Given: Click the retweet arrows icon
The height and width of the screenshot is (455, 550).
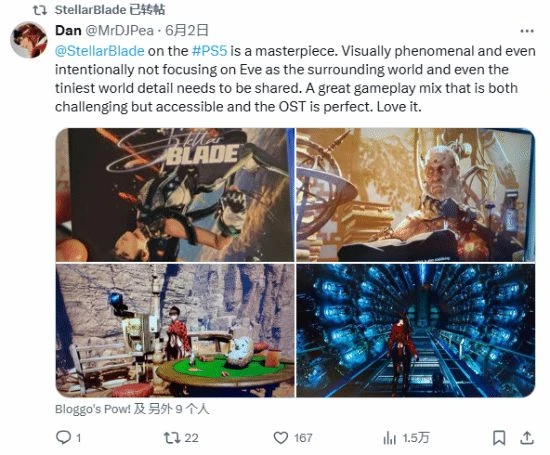Looking at the screenshot, I should [x=172, y=437].
